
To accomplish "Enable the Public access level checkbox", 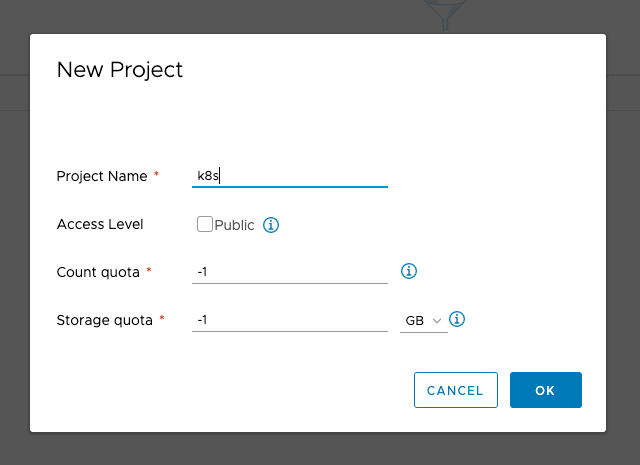I will (x=205, y=225).
